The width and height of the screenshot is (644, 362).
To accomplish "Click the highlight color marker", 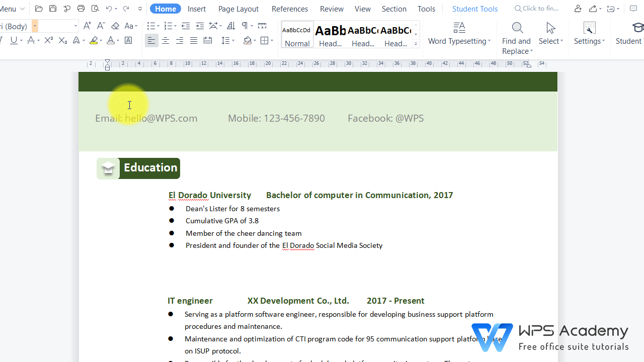I will [x=94, y=40].
